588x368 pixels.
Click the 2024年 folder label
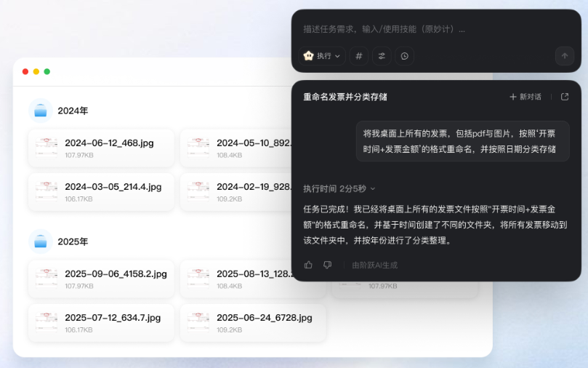[73, 111]
